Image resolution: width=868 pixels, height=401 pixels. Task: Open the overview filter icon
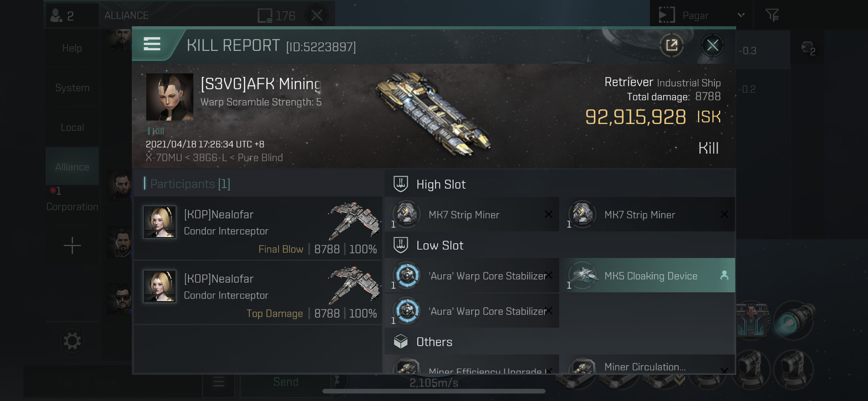pos(772,16)
